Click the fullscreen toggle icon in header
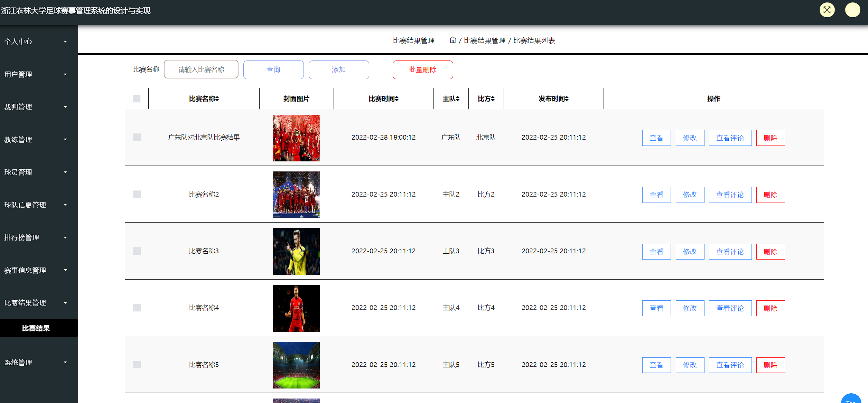The height and width of the screenshot is (403, 868). 827,10
